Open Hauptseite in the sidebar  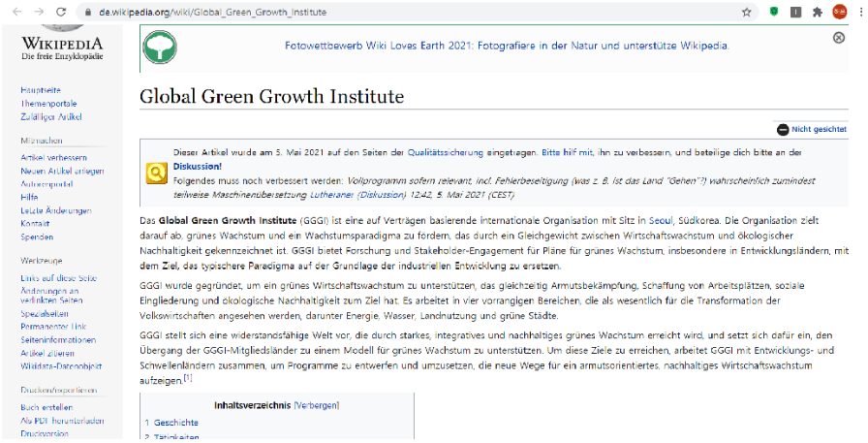click(41, 90)
